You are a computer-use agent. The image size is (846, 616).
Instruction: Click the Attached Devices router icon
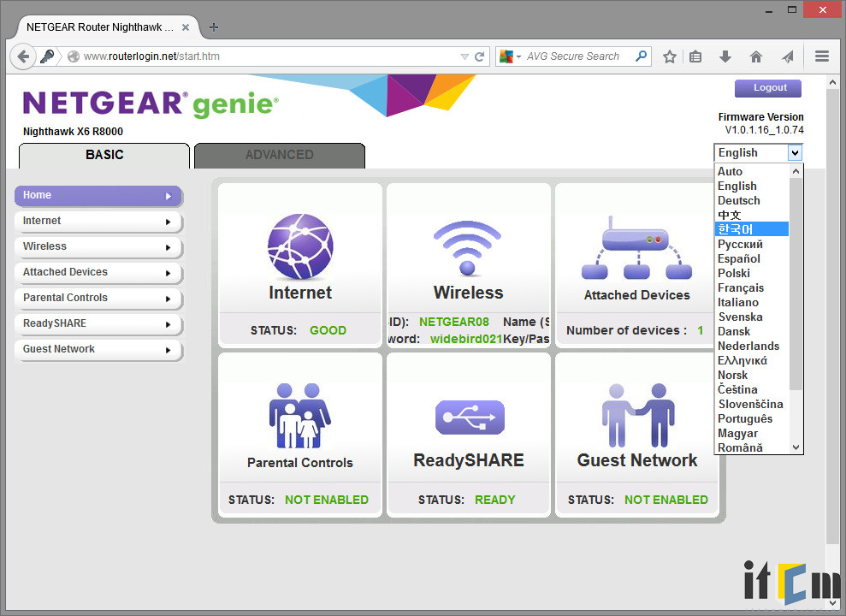pos(636,247)
